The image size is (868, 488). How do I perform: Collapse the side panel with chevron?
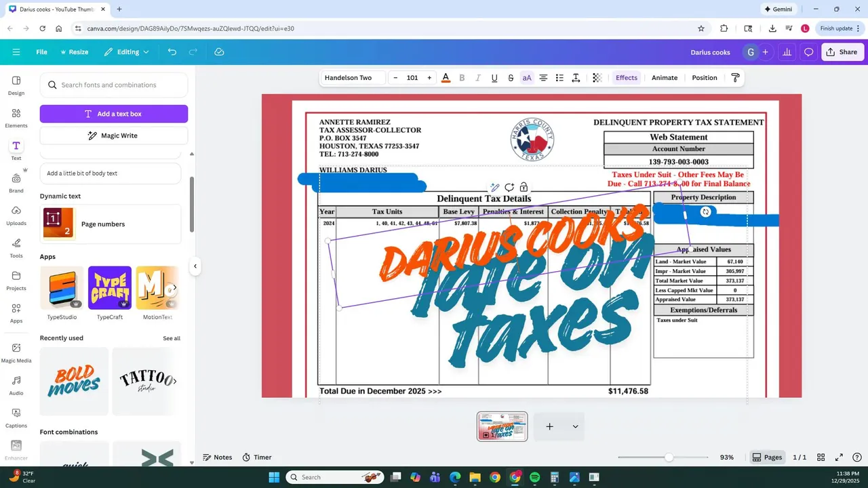[195, 266]
